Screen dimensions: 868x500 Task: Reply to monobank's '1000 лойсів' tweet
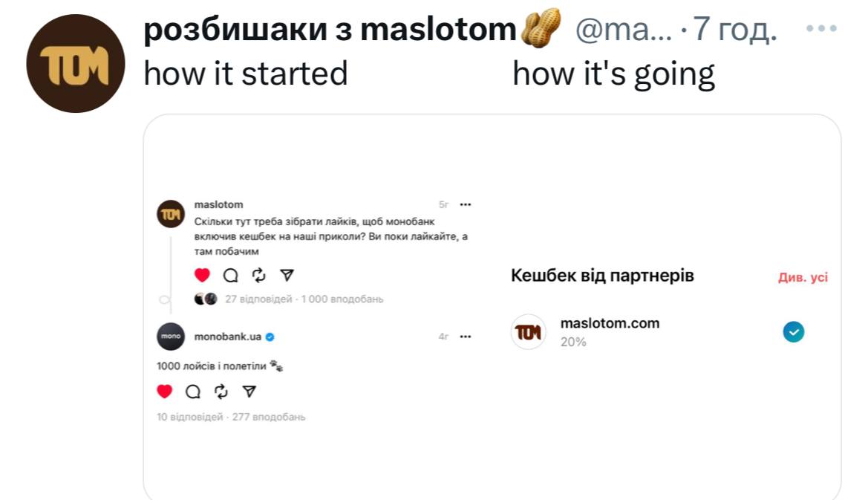click(192, 391)
